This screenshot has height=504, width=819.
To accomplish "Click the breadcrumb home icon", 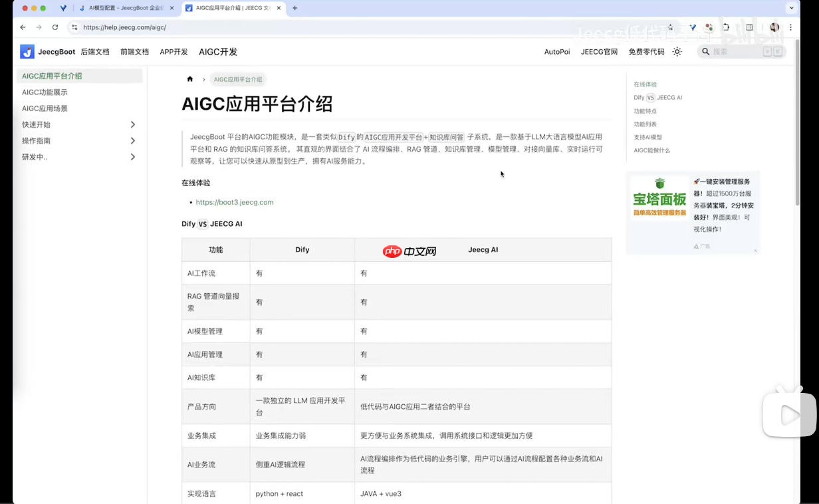I will coord(189,79).
